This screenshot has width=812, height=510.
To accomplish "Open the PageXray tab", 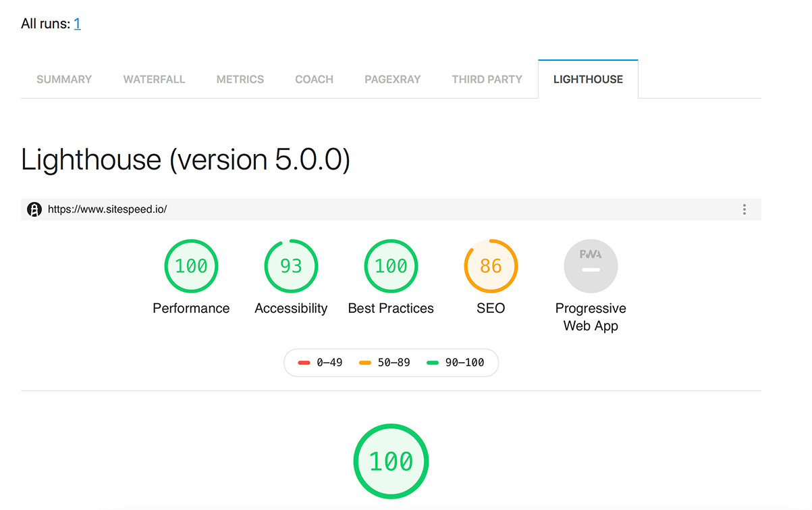I will (x=392, y=79).
